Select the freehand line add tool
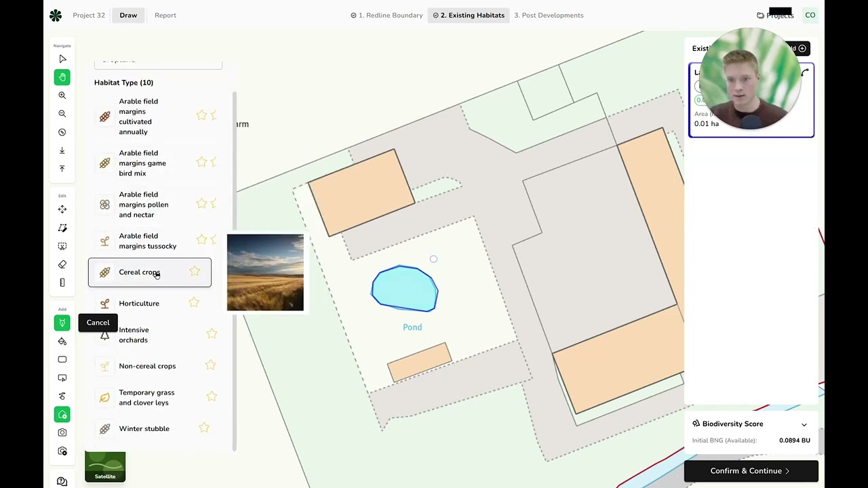This screenshot has width=868, height=488. (x=62, y=396)
